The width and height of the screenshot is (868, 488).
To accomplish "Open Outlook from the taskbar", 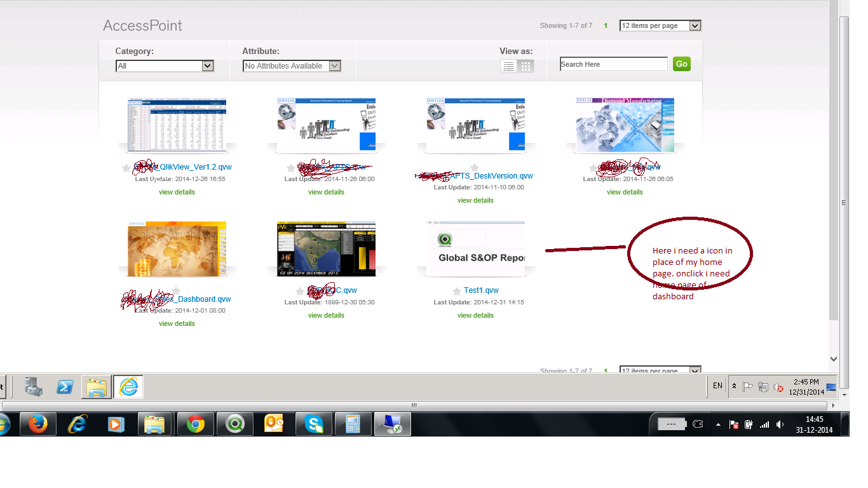I will [x=275, y=424].
